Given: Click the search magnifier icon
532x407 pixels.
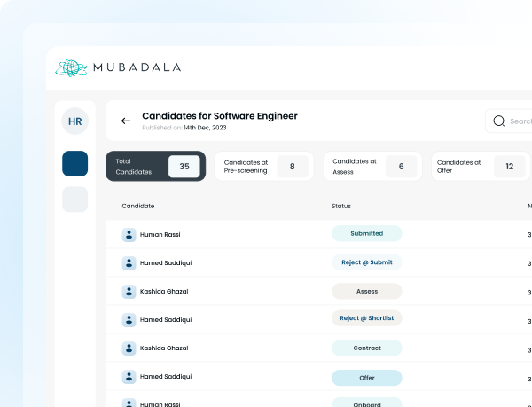Looking at the screenshot, I should pyautogui.click(x=498, y=121).
